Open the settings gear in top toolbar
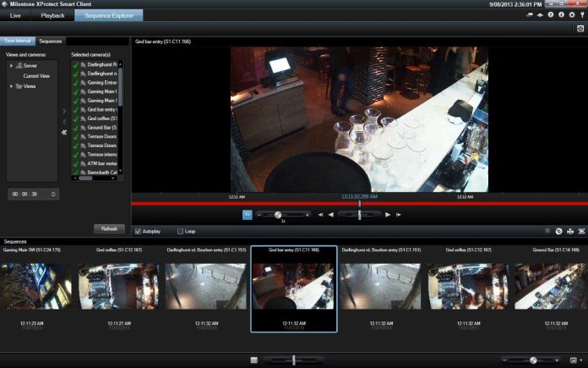This screenshot has width=588, height=368. coord(572,15)
